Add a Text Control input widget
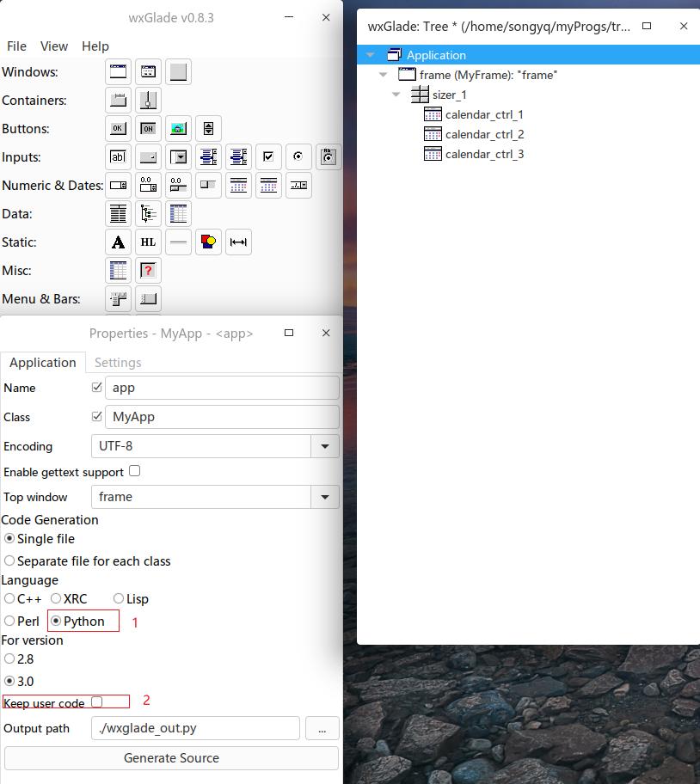The image size is (700, 784). click(x=118, y=157)
